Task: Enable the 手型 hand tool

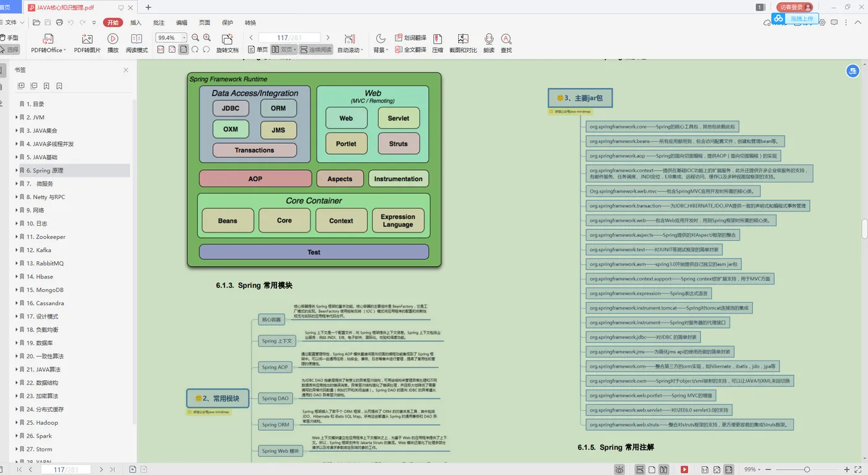Action: point(9,38)
